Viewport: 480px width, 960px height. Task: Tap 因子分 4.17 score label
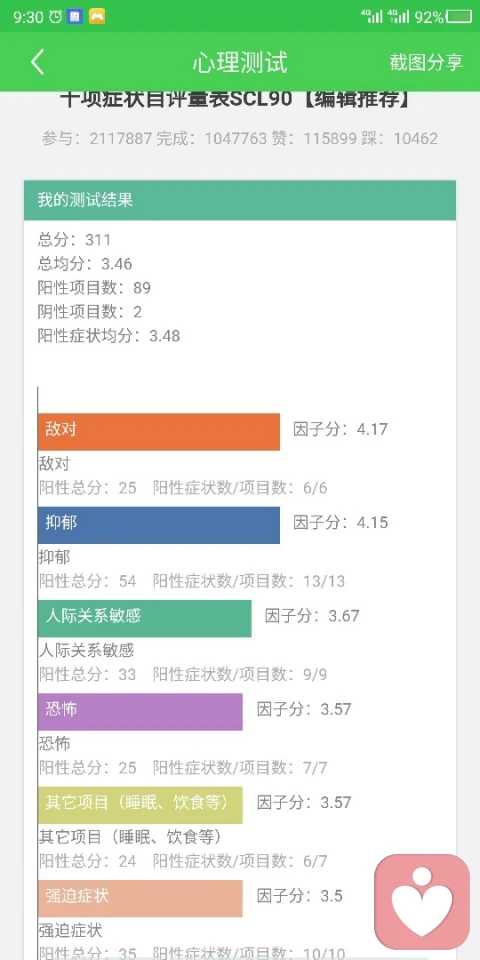pos(340,429)
